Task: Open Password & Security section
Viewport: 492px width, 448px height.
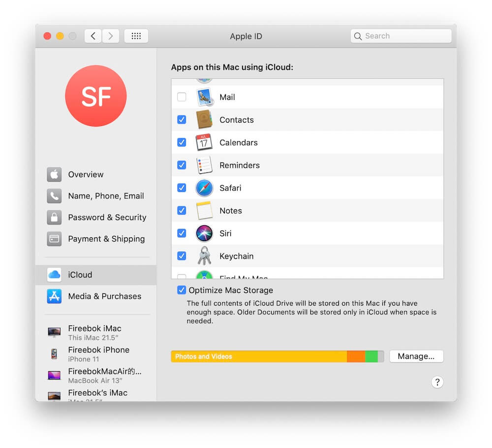Action: point(96,217)
